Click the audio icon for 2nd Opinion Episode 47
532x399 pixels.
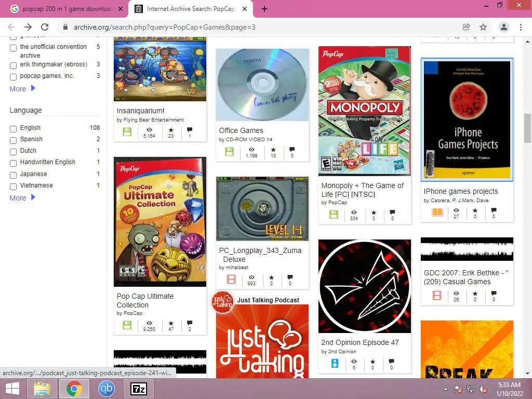[x=335, y=363]
